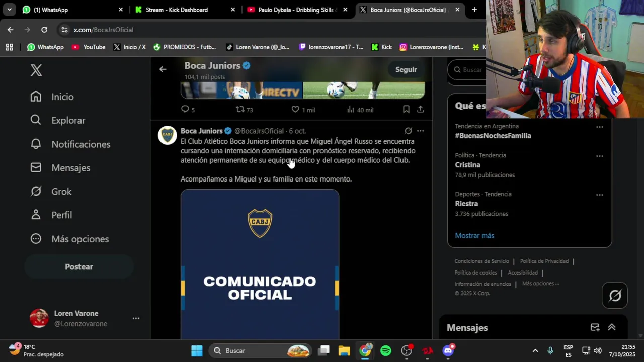Screen dimensions: 644x362
Task: Click Mostrar más under trends
Action: coord(474,235)
